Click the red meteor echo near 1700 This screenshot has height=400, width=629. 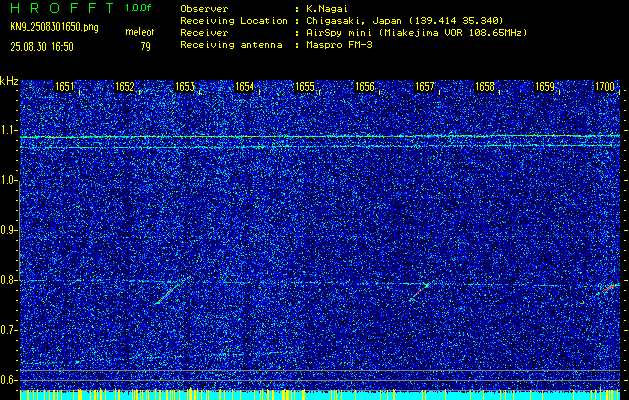click(x=608, y=289)
